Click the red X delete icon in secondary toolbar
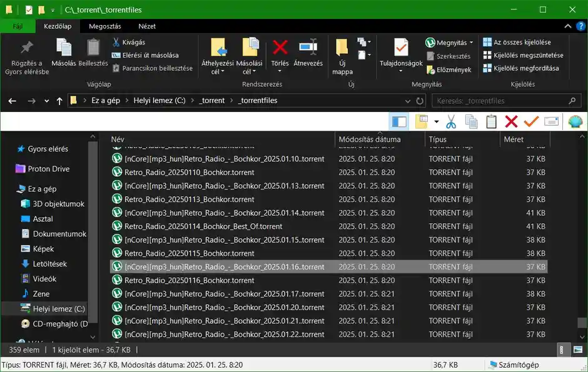588x372 pixels. pos(511,121)
